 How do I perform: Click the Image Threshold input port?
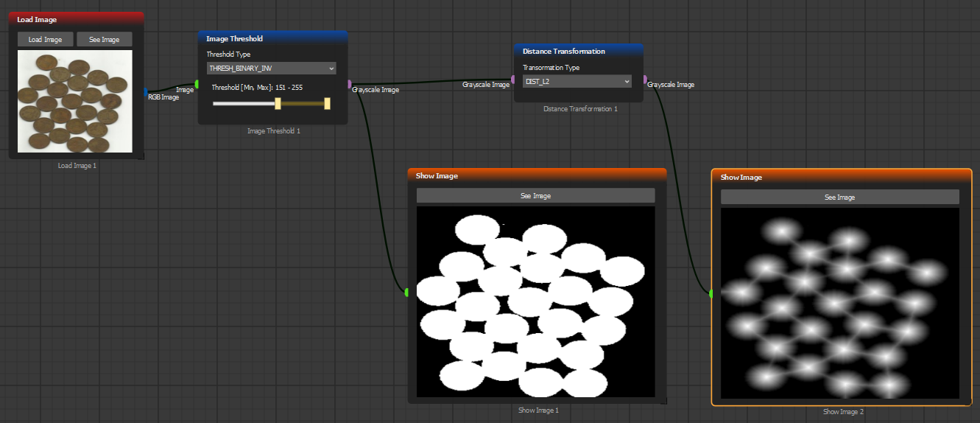197,84
